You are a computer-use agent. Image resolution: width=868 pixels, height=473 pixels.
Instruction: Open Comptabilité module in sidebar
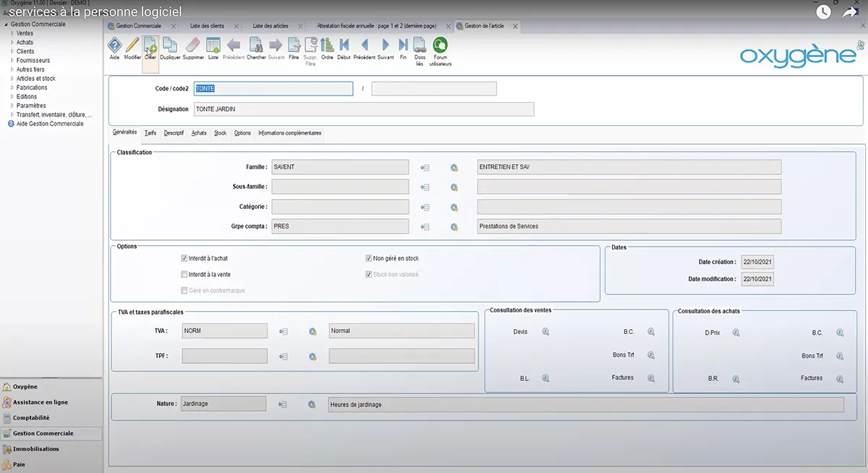tap(31, 418)
